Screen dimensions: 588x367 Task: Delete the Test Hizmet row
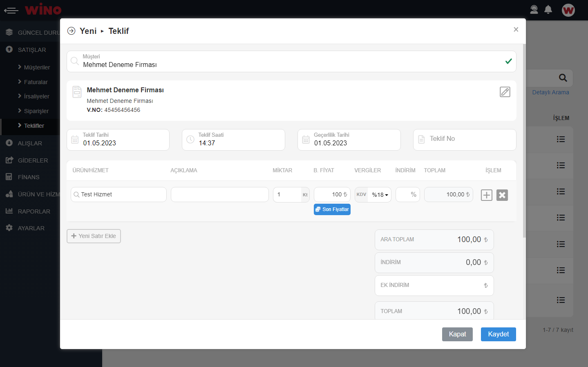(502, 195)
